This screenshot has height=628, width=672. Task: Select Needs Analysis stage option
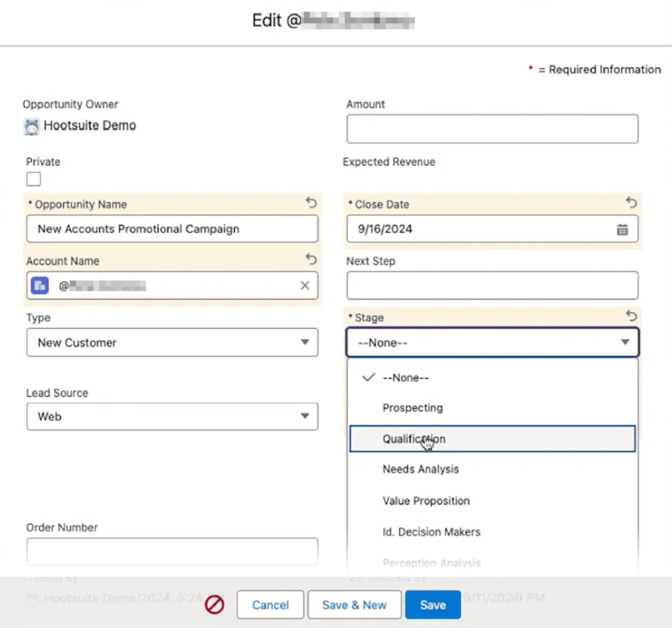420,469
